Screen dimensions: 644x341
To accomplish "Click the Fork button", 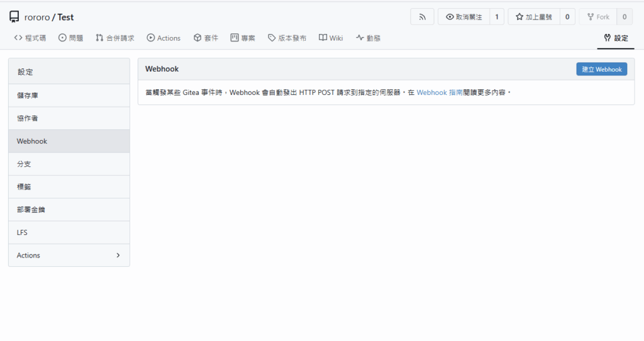I will 597,17.
